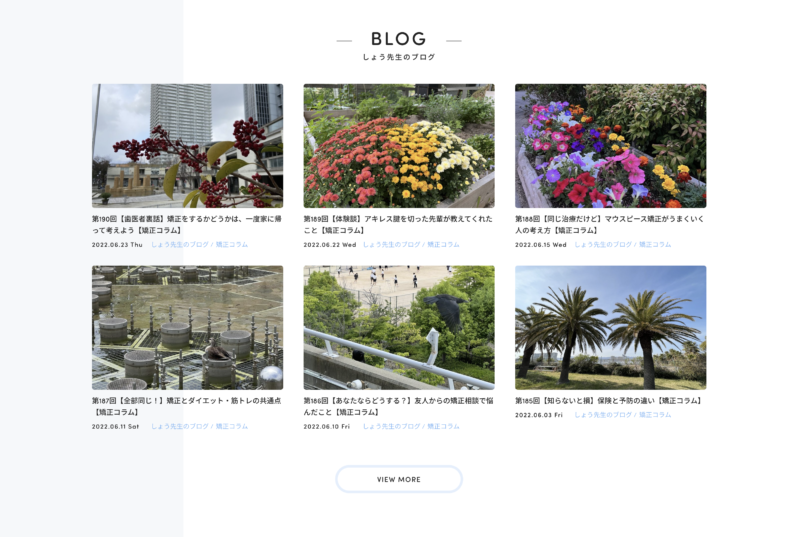The width and height of the screenshot is (808, 537).
Task: Open the 第186回【あなたならどうする？】post title
Action: point(398,406)
